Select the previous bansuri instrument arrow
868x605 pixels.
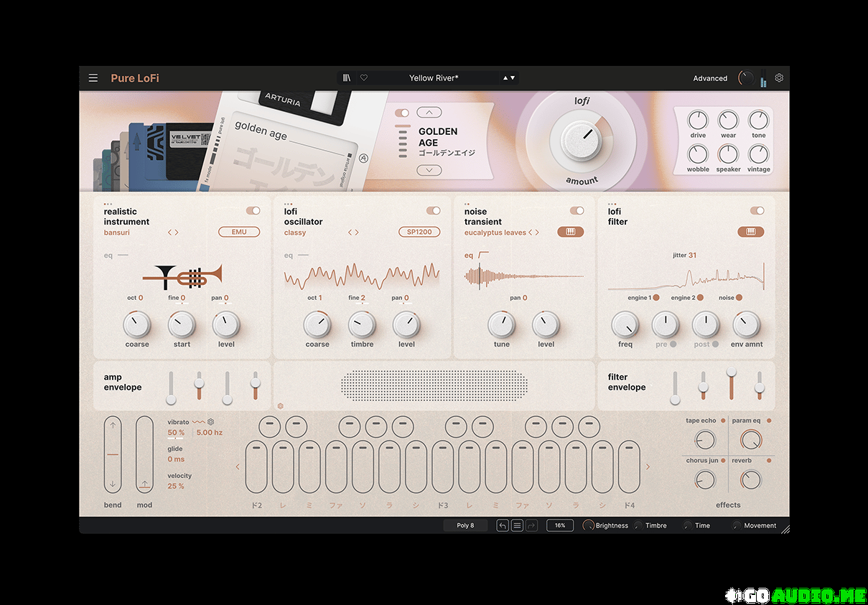(170, 233)
